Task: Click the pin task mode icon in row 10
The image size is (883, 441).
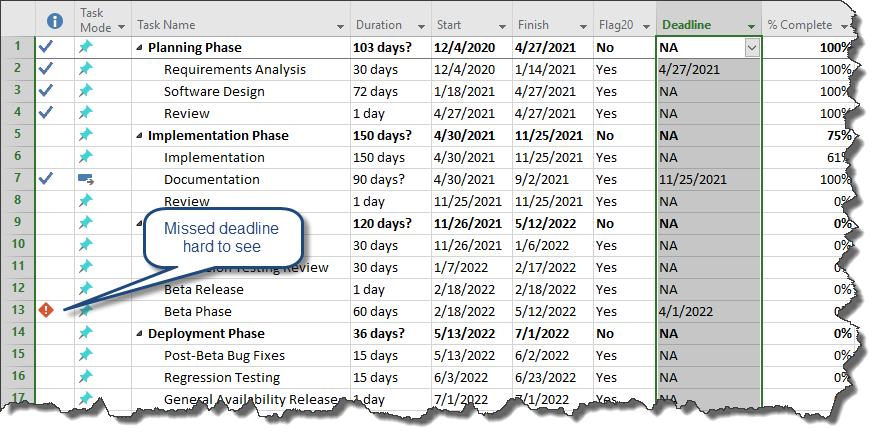Action: point(86,244)
